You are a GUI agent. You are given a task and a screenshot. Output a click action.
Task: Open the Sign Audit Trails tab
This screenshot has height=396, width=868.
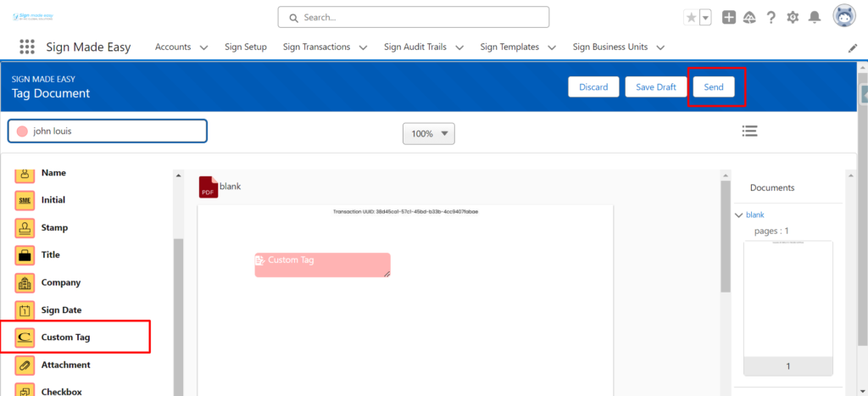415,47
